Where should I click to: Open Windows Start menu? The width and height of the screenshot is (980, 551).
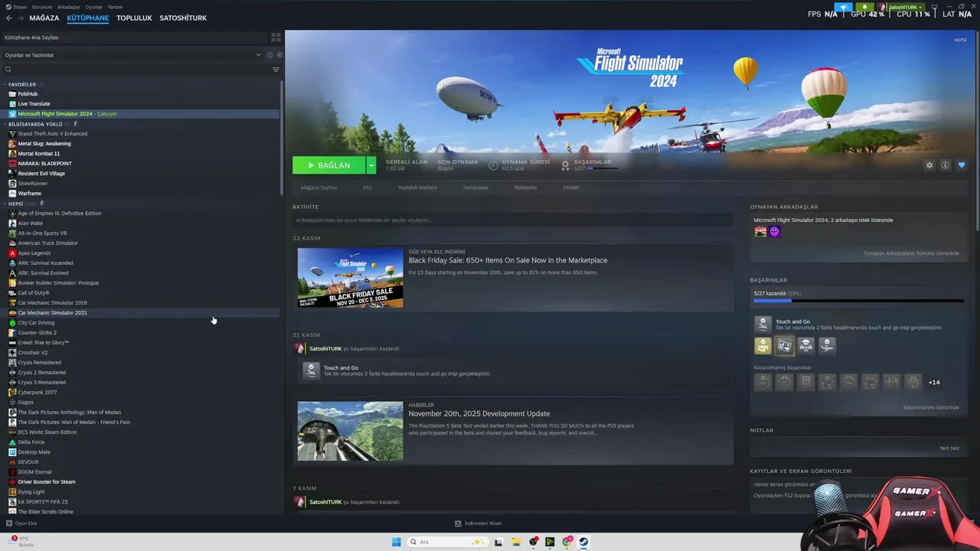[x=397, y=542]
